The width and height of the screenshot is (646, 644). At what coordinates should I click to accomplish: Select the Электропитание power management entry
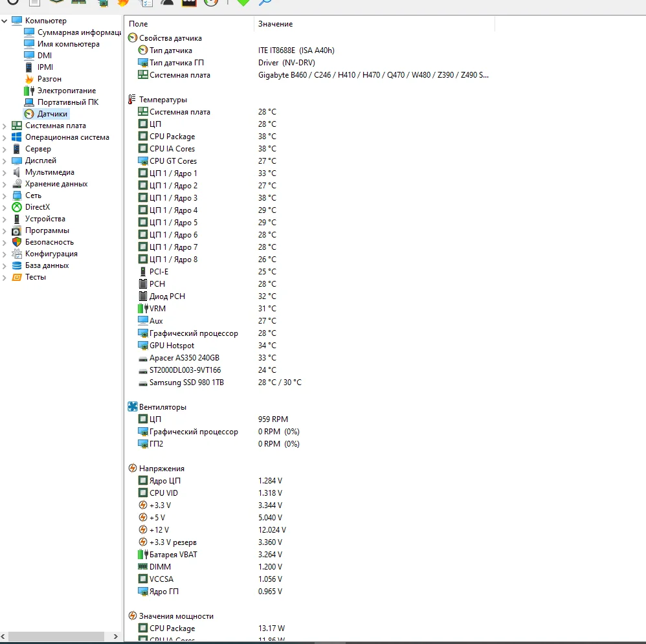coord(66,91)
